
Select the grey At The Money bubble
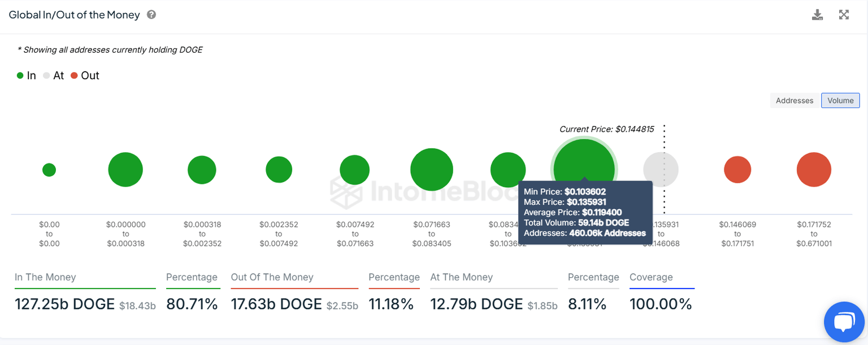(661, 169)
